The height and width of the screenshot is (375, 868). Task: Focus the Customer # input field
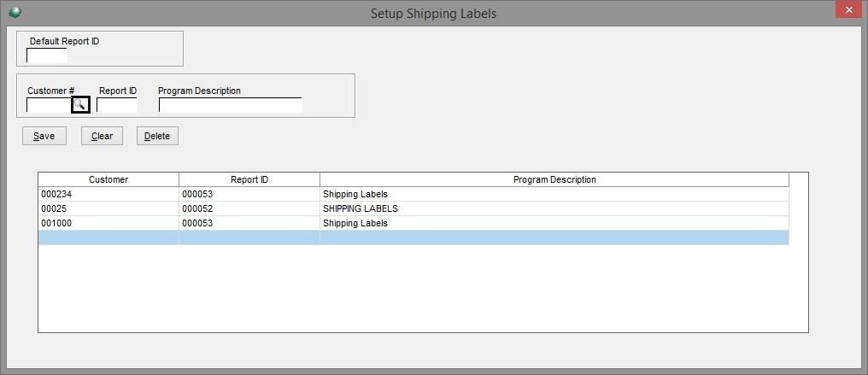49,104
